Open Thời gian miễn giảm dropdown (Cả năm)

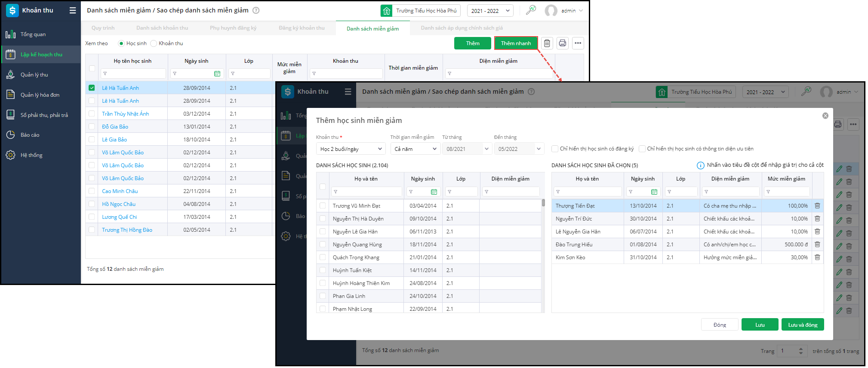[415, 149]
